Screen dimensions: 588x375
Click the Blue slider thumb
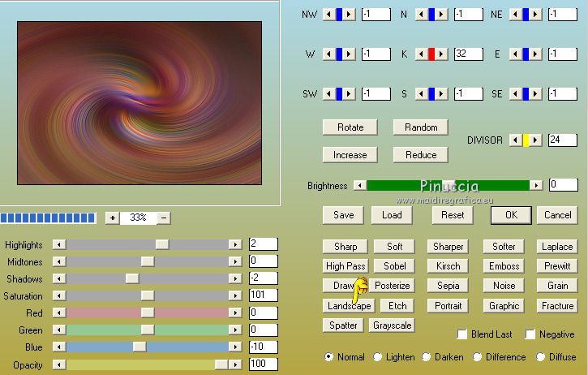(x=139, y=347)
